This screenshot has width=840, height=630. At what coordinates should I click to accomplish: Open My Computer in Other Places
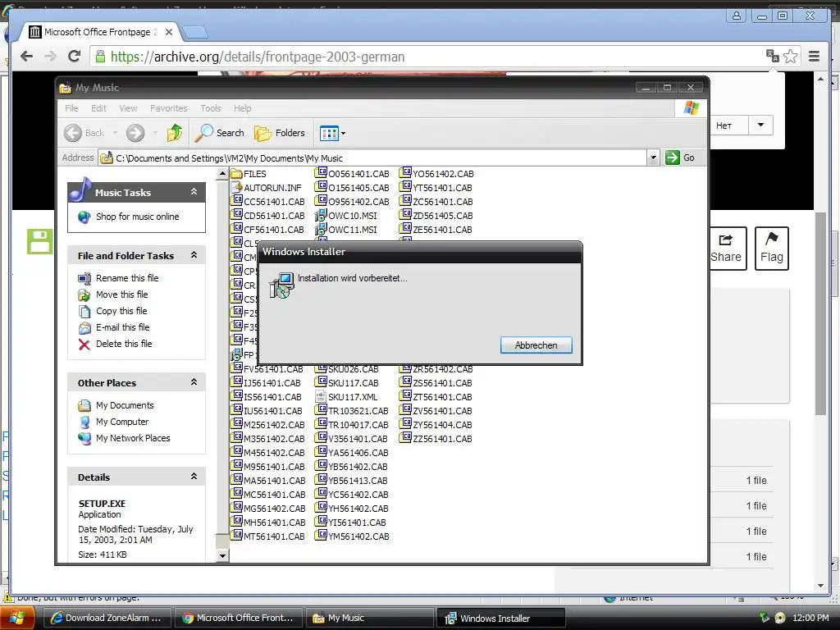click(x=122, y=422)
